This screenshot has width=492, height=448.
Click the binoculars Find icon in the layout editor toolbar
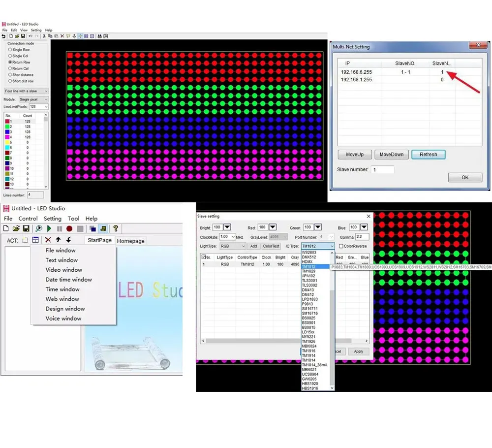point(99,36)
